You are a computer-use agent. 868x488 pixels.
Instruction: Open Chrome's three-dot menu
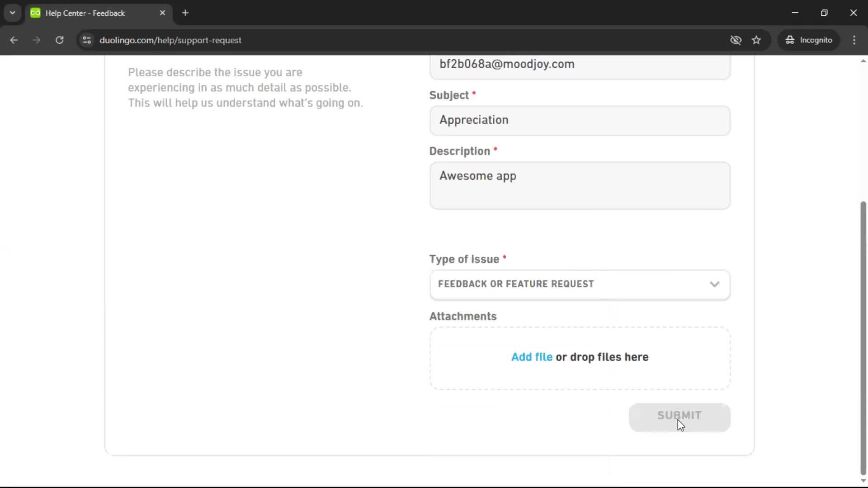(x=854, y=40)
